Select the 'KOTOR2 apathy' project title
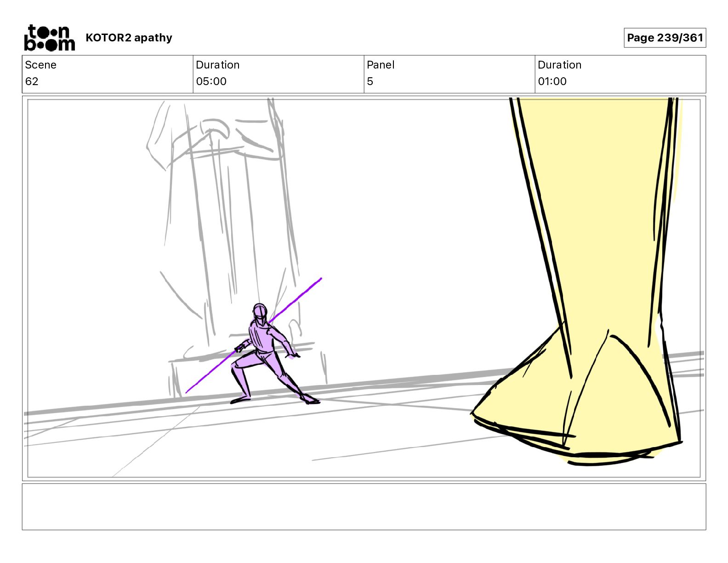The image size is (728, 563). point(129,38)
